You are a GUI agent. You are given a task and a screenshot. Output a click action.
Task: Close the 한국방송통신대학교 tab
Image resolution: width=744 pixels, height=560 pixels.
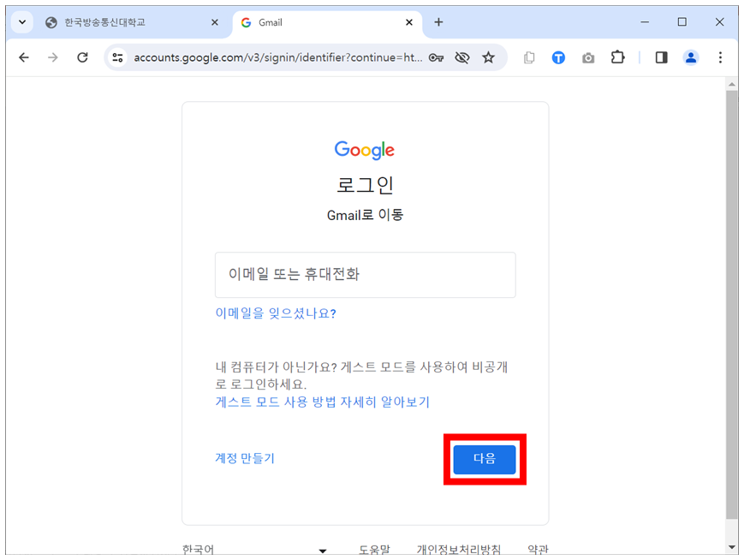215,22
